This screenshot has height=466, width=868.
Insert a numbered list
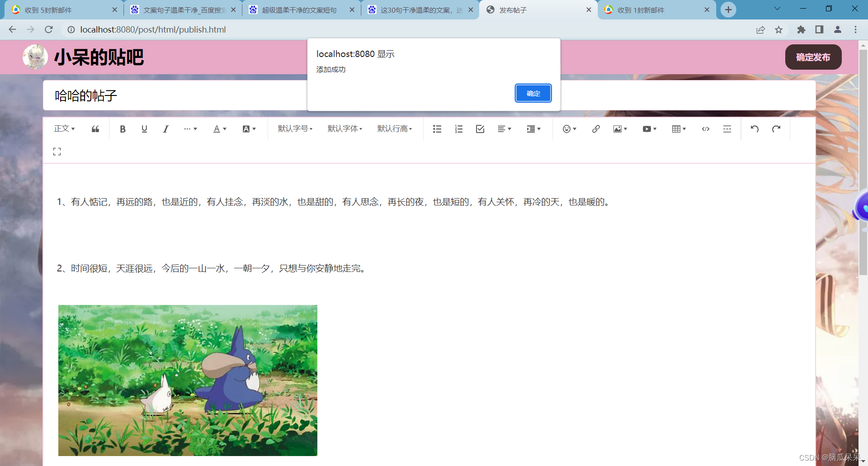pyautogui.click(x=458, y=129)
